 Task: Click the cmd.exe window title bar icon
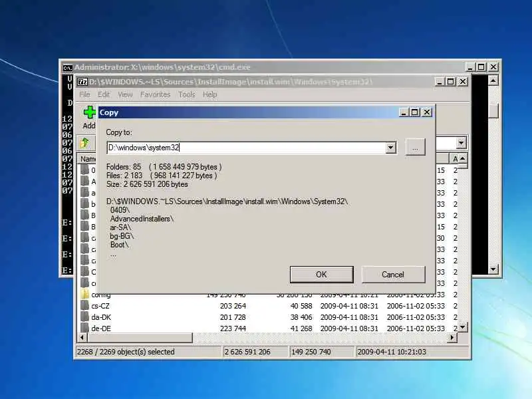tap(68, 68)
